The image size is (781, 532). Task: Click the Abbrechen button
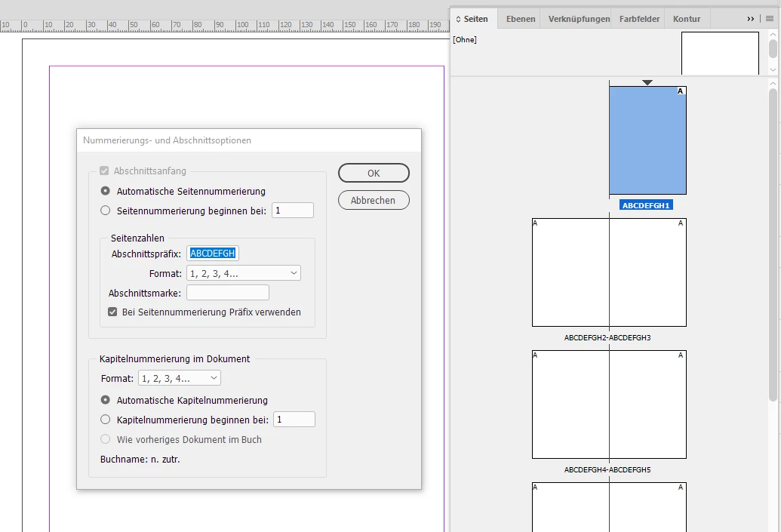pos(374,200)
